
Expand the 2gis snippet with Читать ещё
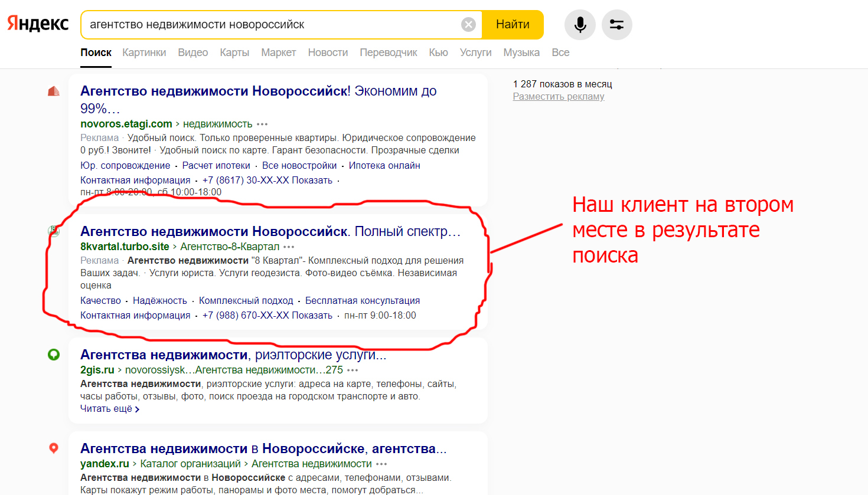tap(110, 409)
